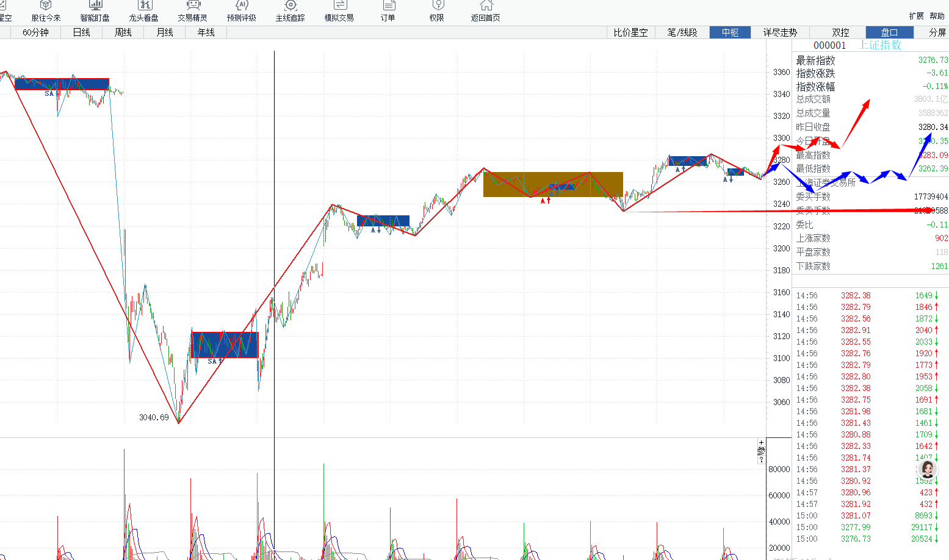Image resolution: width=949 pixels, height=560 pixels.
Task: Expand indicator pane with plus button
Action: pos(761,443)
